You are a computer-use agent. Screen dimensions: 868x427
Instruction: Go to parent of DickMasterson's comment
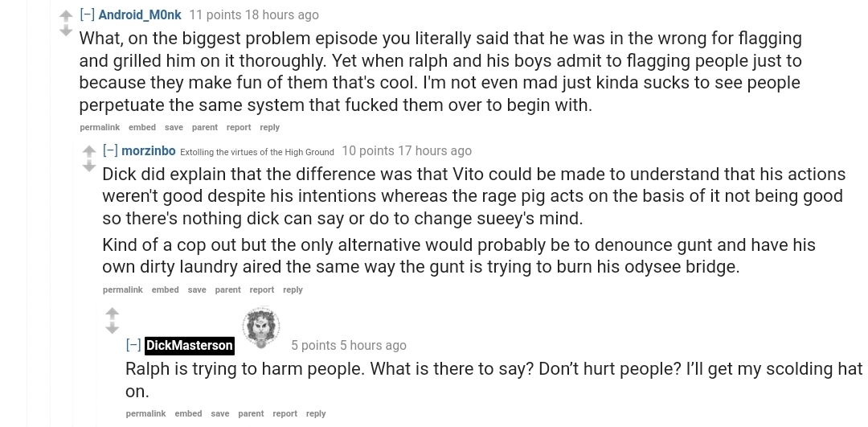point(251,413)
